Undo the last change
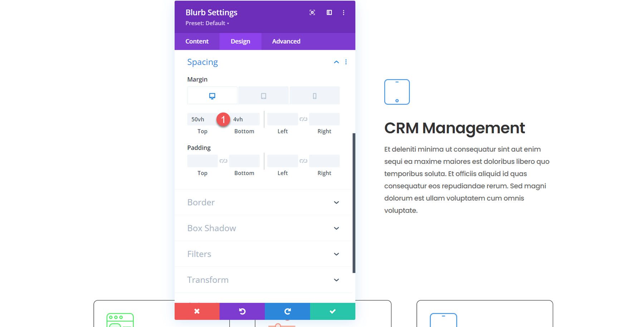 tap(242, 311)
